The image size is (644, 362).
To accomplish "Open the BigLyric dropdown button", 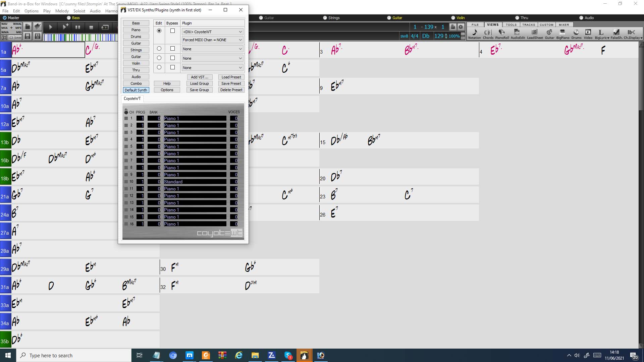I will 602,34.
